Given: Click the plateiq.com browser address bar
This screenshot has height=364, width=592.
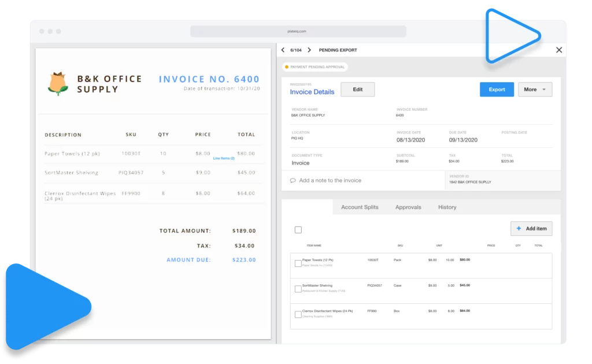Looking at the screenshot, I should 298,31.
